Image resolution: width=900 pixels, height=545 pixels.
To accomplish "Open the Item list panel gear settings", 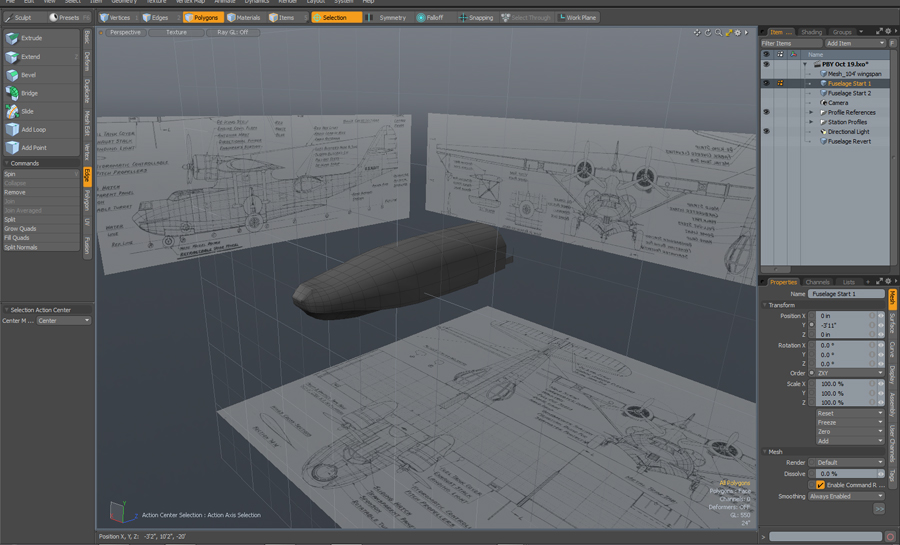I will (888, 31).
